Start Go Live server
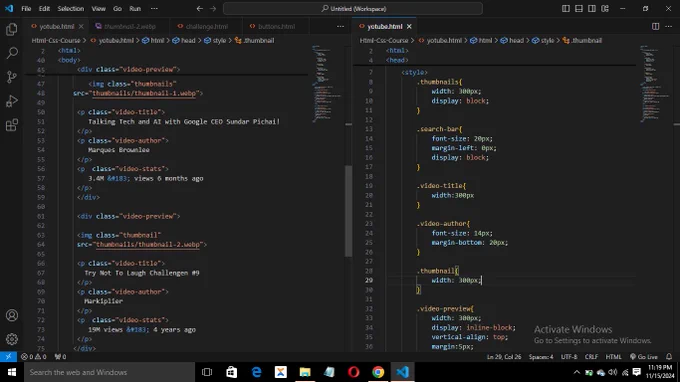This screenshot has height=382, width=680. [x=644, y=357]
